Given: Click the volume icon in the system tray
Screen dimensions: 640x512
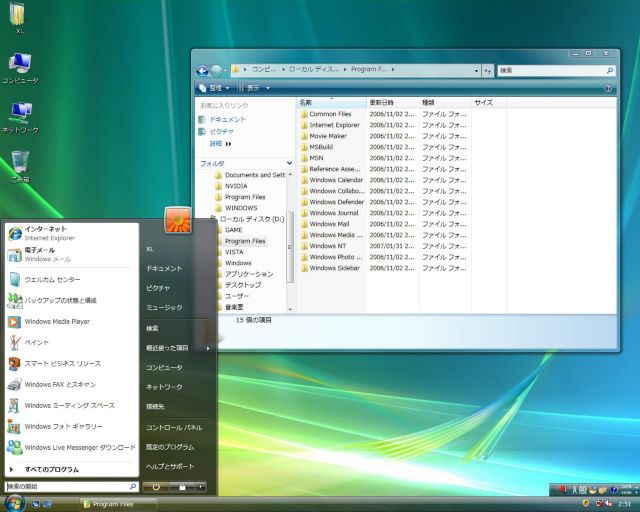Looking at the screenshot, I should pyautogui.click(x=609, y=504).
